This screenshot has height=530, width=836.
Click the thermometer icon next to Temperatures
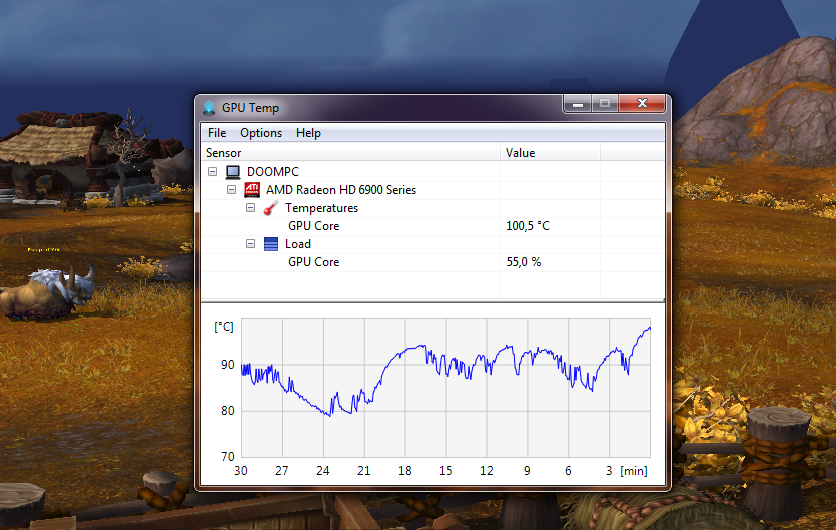tap(271, 208)
